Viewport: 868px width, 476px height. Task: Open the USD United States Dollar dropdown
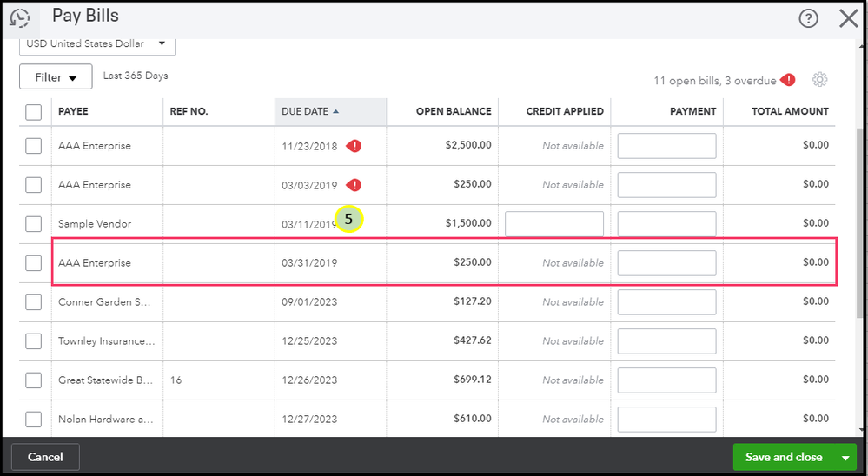pyautogui.click(x=96, y=43)
